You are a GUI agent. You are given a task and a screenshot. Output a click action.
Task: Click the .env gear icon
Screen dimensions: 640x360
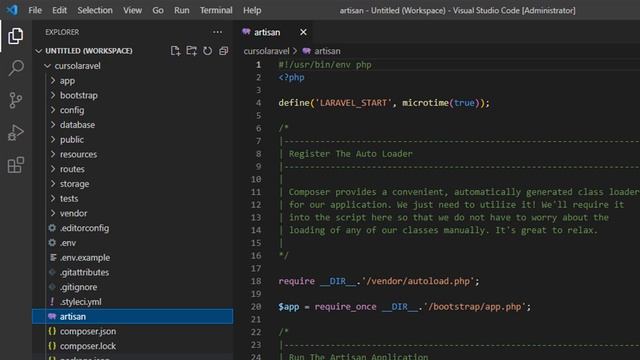(x=52, y=242)
